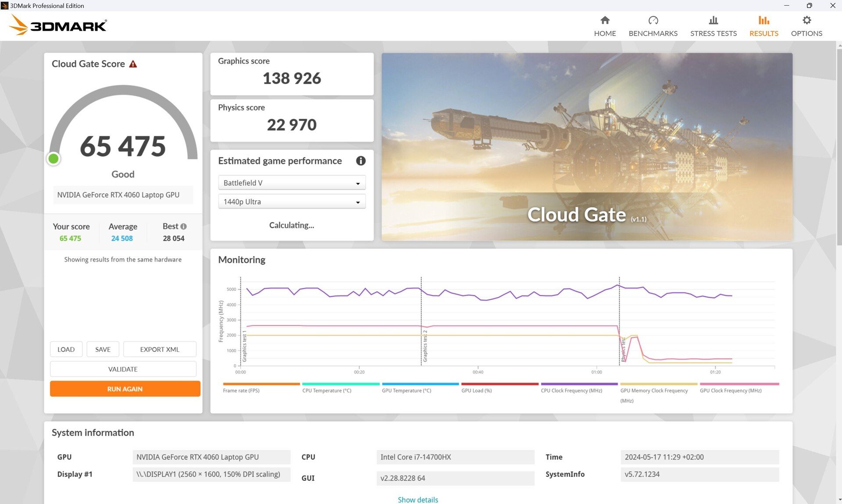Toggle the GPU Temperature legend swatch
Image resolution: width=842 pixels, height=504 pixels.
pos(420,384)
